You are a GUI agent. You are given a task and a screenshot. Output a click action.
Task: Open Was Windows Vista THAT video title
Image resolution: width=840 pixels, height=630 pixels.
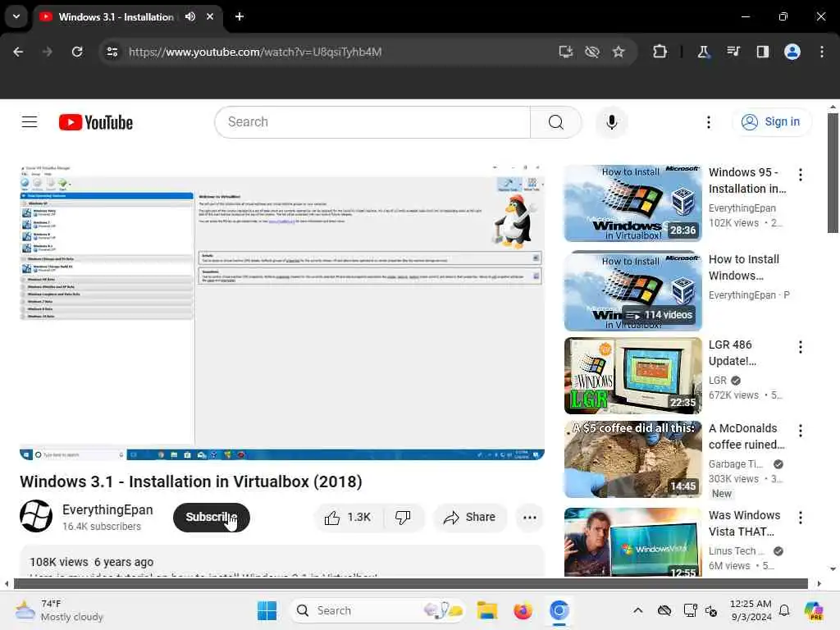click(x=744, y=523)
